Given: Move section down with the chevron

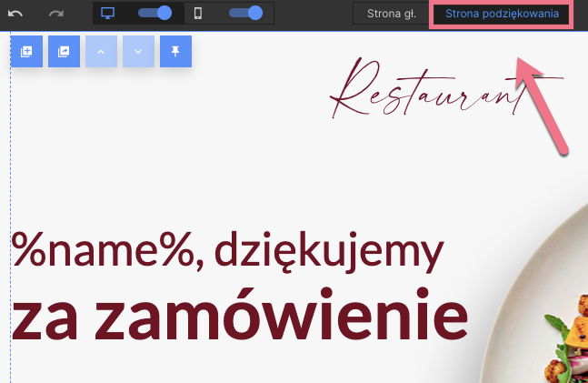Looking at the screenshot, I should coord(138,52).
